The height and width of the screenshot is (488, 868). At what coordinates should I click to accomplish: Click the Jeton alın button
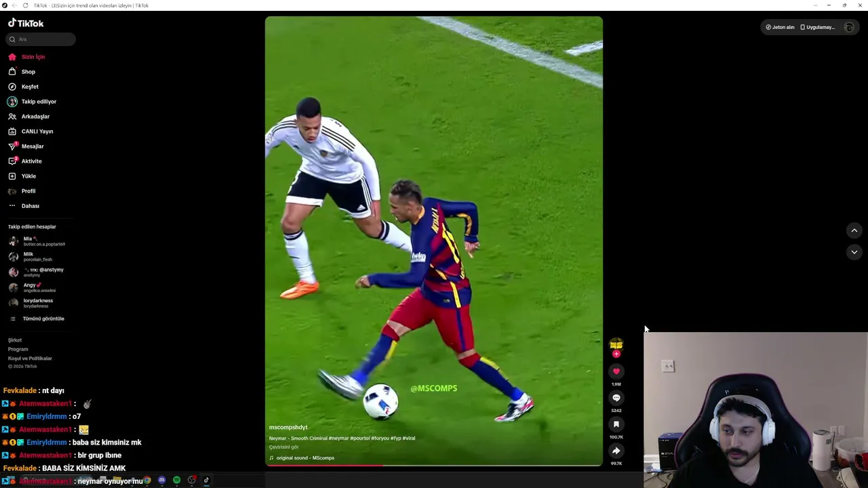[780, 27]
